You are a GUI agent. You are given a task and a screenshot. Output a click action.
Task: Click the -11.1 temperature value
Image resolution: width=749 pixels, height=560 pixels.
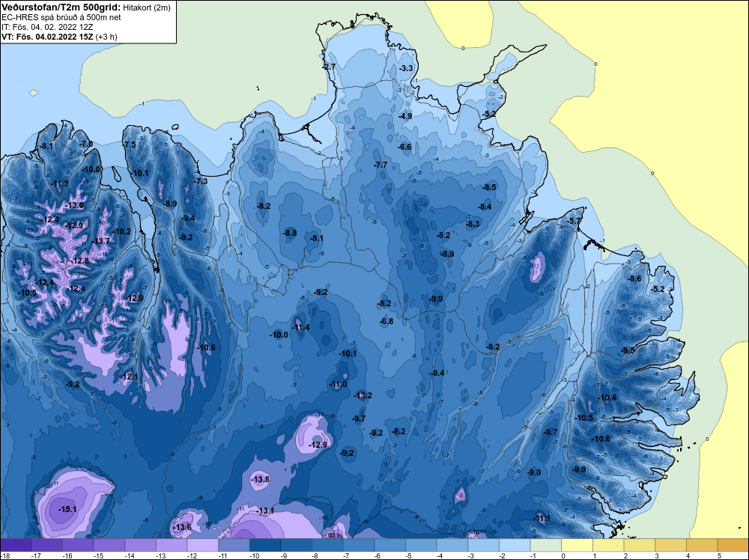pos(542,519)
